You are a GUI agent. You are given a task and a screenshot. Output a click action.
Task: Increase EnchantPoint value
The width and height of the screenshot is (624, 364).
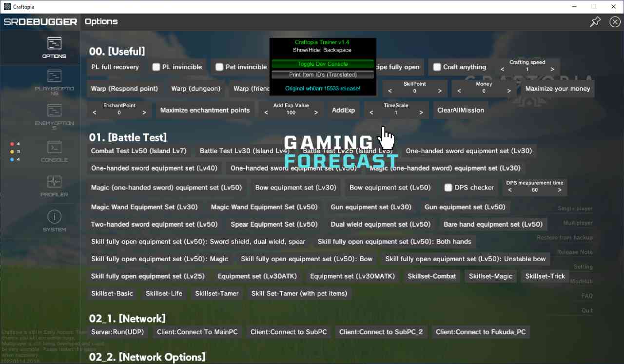(x=144, y=113)
